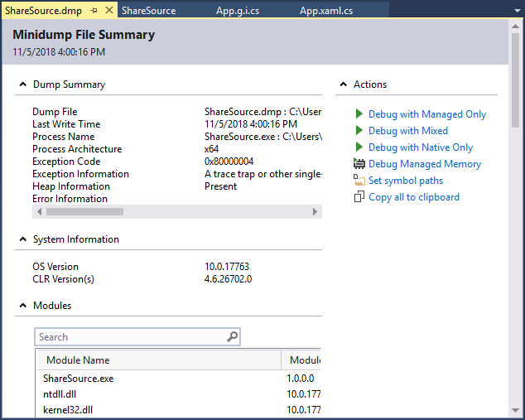This screenshot has width=525, height=420.
Task: Click the memory chip icon for Debug Managed Memory
Action: pos(359,164)
